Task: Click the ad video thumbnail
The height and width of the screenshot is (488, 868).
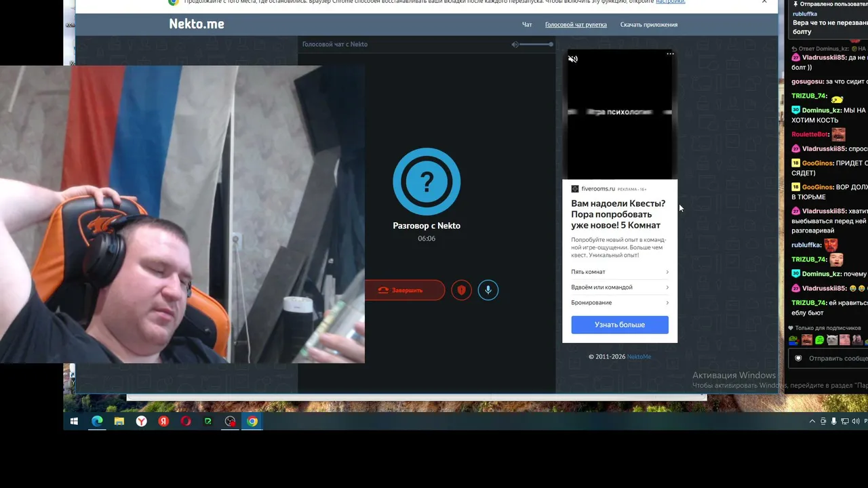Action: (620, 114)
